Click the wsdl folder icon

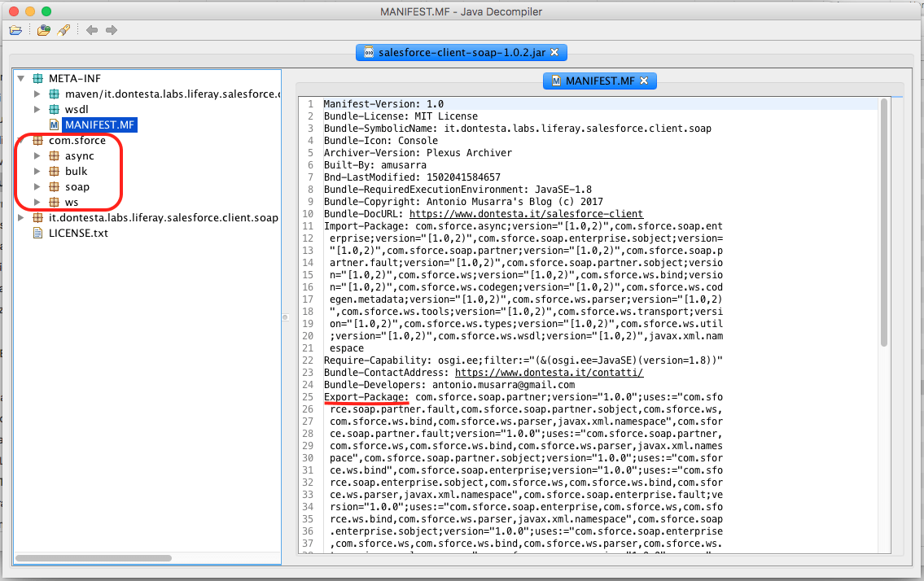(55, 109)
